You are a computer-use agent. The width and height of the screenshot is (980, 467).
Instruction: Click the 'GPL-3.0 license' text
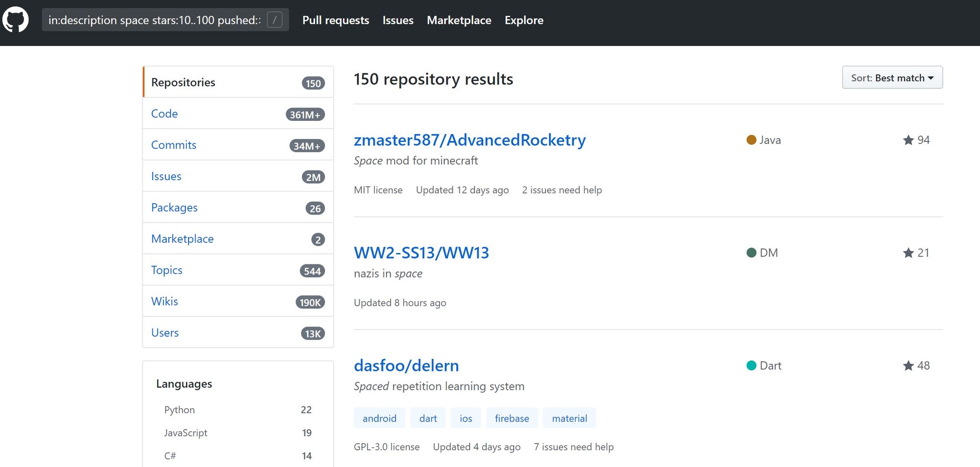pyautogui.click(x=387, y=447)
